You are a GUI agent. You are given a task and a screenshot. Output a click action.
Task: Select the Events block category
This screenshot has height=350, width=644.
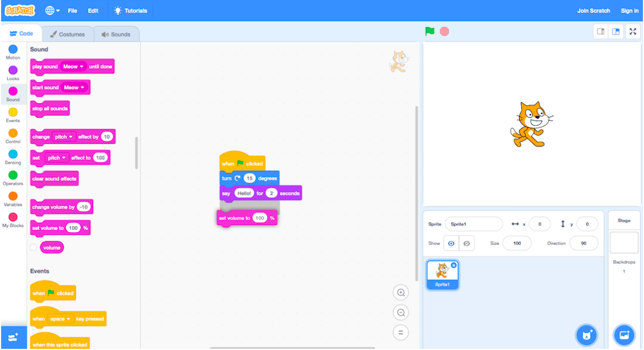click(x=13, y=115)
